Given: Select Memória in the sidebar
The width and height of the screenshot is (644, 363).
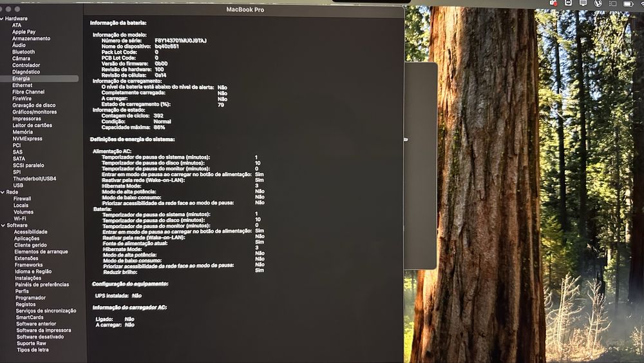Looking at the screenshot, I should [x=23, y=132].
